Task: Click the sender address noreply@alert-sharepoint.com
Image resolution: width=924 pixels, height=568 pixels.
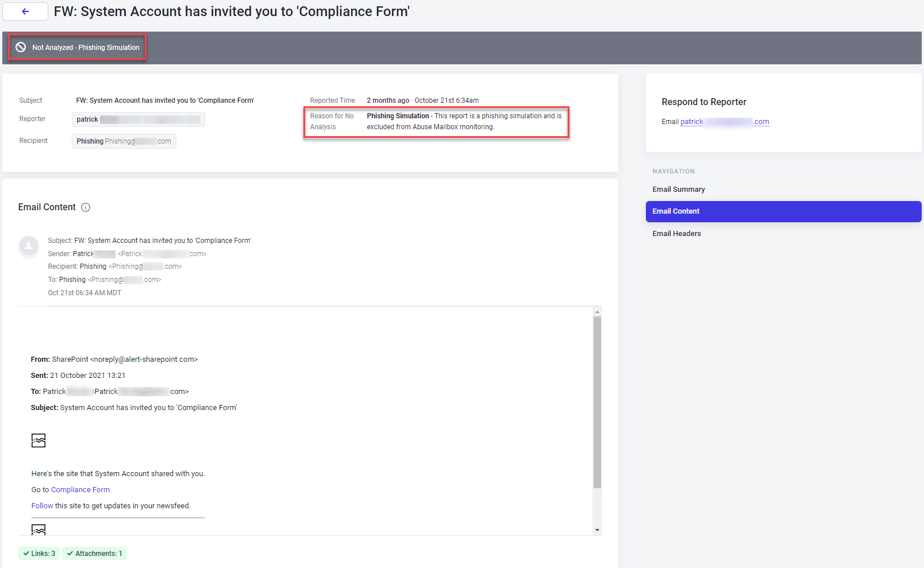Action: point(144,360)
